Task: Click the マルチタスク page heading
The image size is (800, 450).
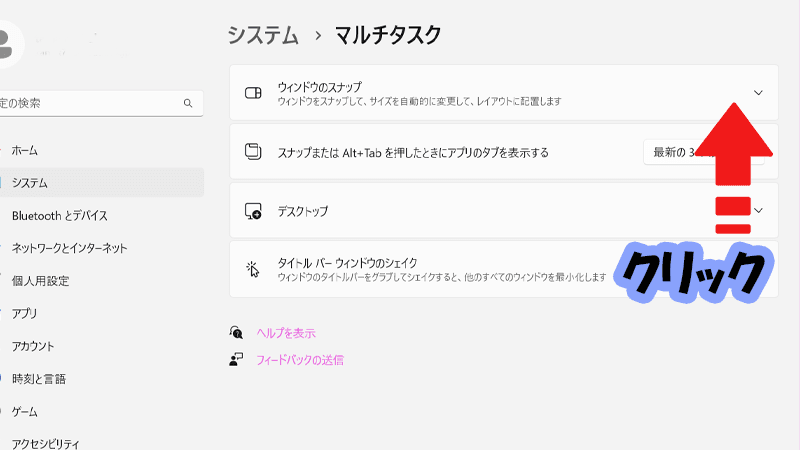Action: coord(388,35)
